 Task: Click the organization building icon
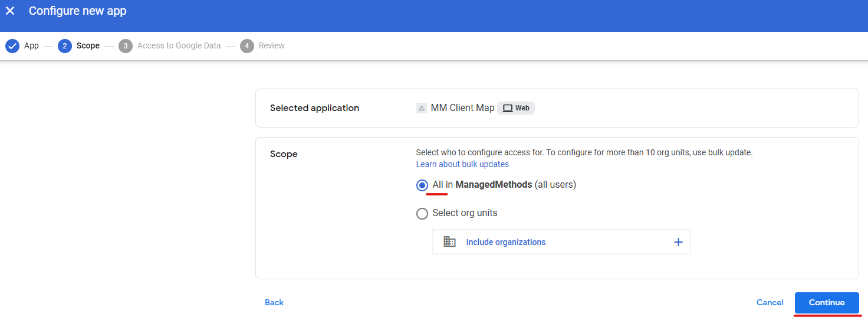(449, 242)
